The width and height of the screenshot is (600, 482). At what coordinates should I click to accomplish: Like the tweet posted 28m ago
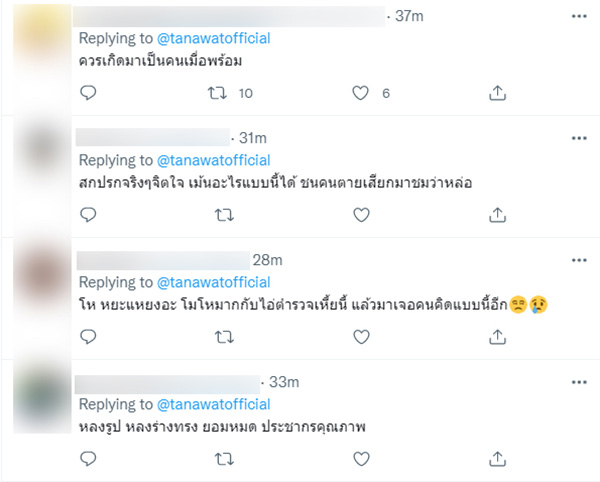coord(361,336)
